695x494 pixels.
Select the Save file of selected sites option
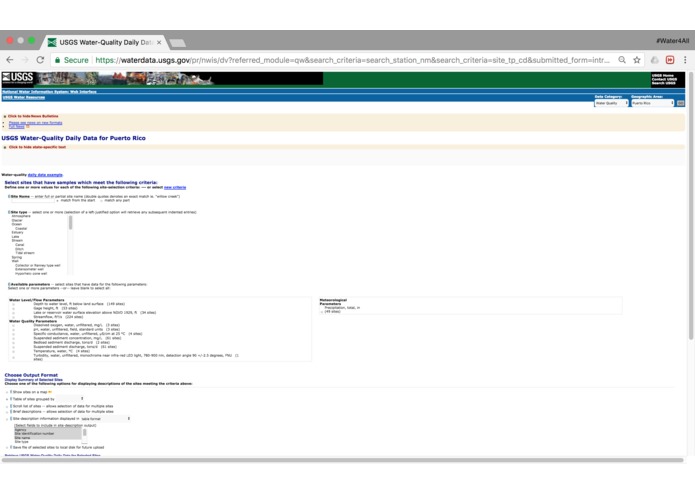(7, 447)
